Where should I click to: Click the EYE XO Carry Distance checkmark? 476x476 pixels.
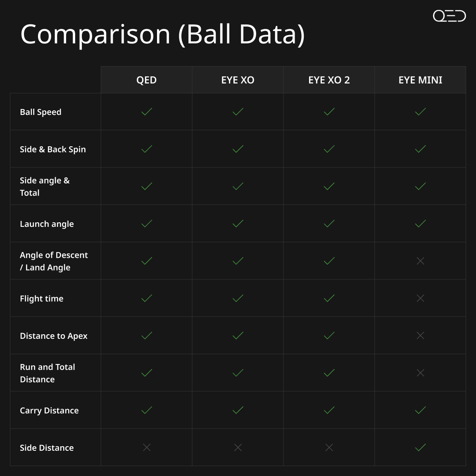point(238,410)
